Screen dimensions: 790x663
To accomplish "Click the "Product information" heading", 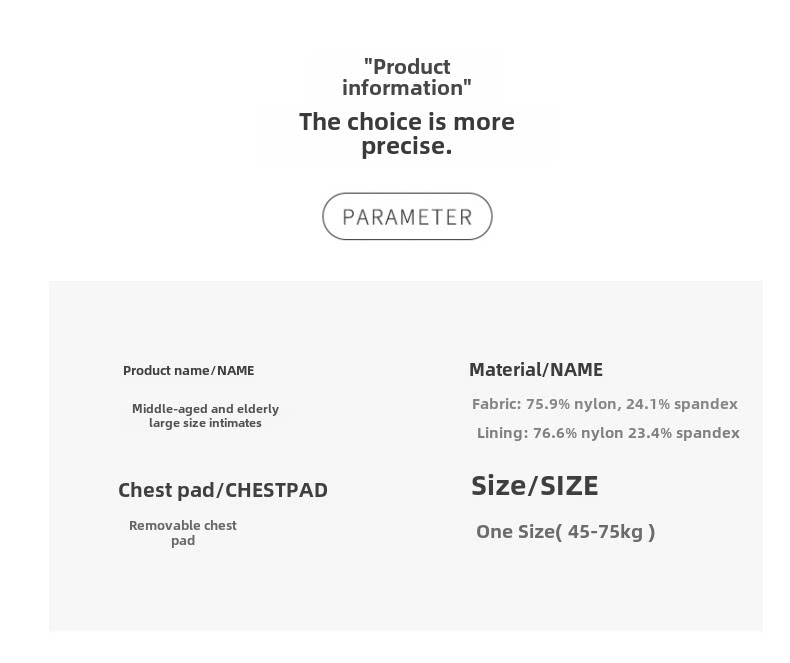I will point(407,77).
